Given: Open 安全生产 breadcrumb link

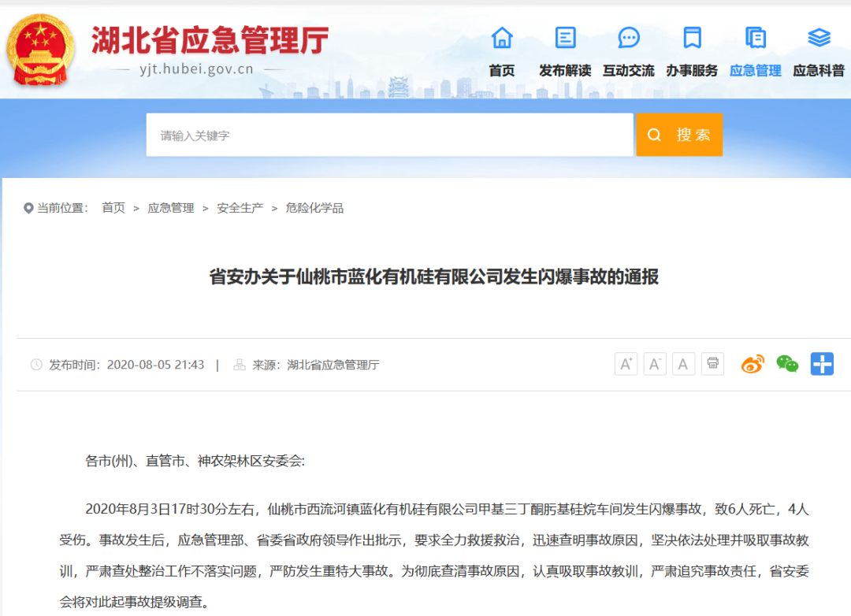Looking at the screenshot, I should pyautogui.click(x=240, y=208).
